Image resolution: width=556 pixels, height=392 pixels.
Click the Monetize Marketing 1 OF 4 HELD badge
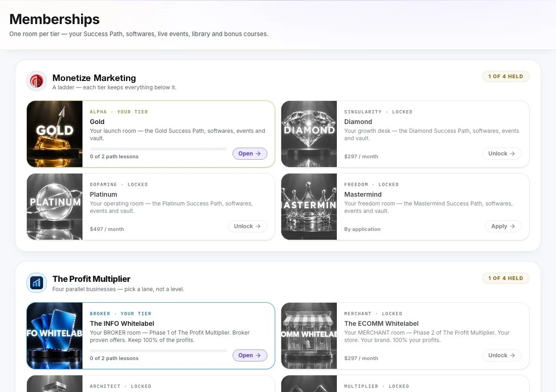505,76
